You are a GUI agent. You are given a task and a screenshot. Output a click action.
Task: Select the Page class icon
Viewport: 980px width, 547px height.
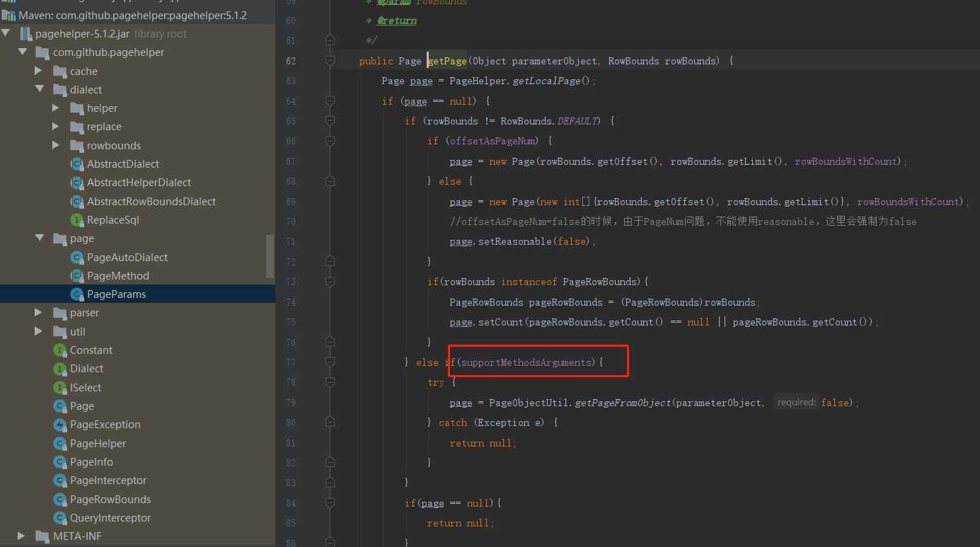point(59,406)
